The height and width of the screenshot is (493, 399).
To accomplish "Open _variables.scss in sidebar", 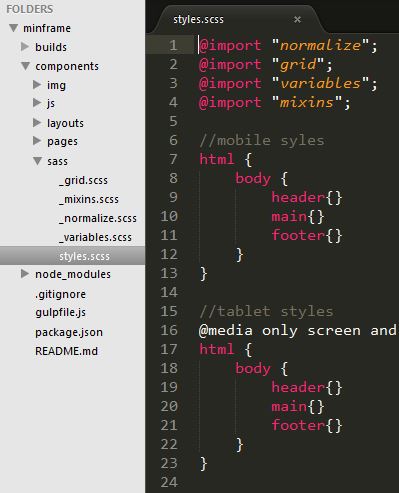I will 95,237.
